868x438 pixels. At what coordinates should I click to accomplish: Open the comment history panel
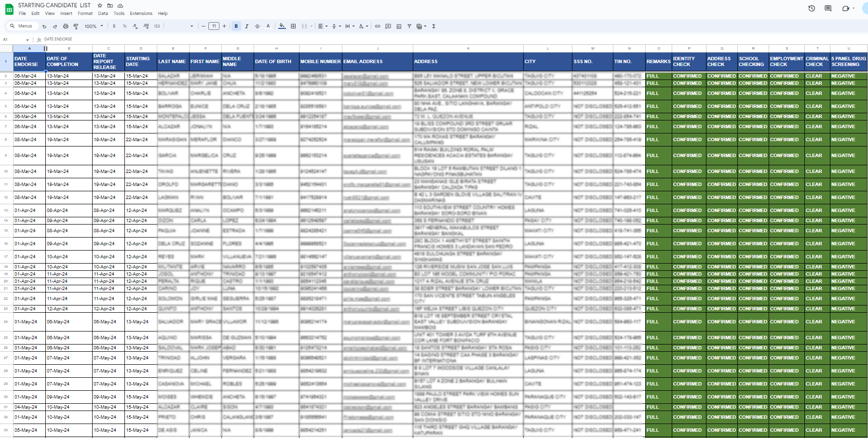[828, 8]
